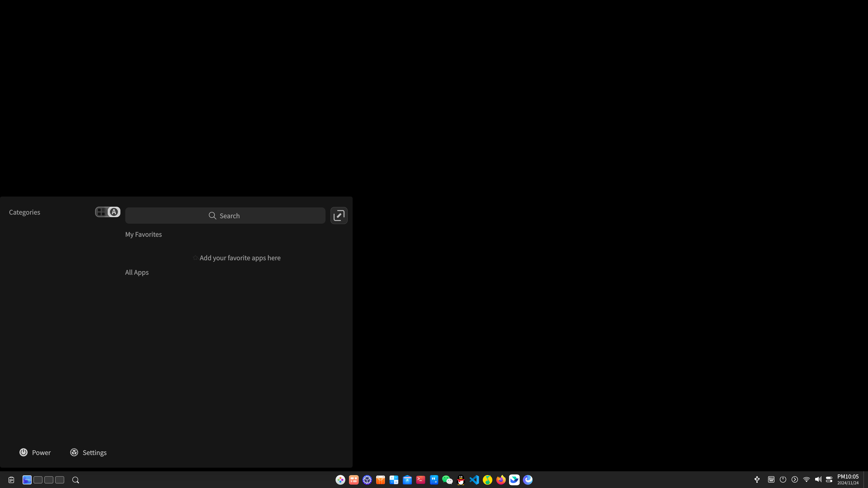
Task: Open QQ penguin icon in dock
Action: point(461,480)
